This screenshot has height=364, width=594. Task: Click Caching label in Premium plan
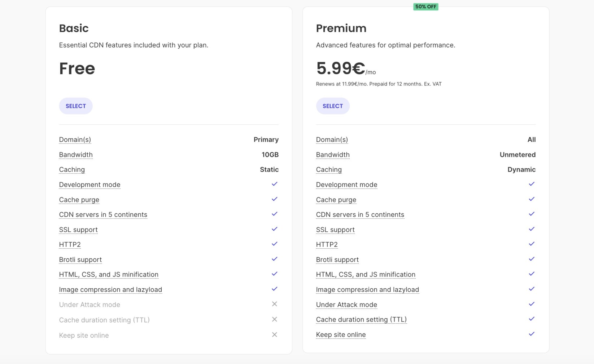coord(329,169)
